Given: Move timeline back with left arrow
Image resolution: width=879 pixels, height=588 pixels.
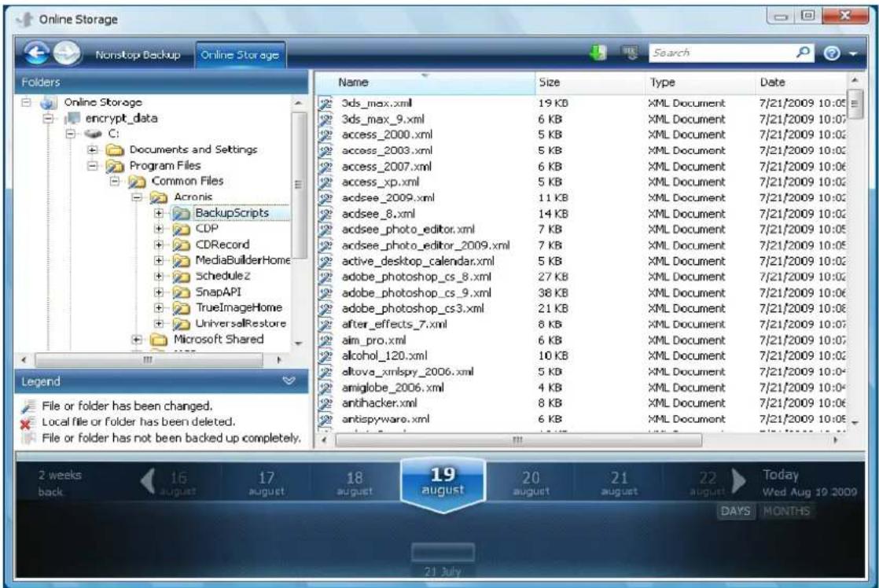Looking at the screenshot, I should click(x=148, y=481).
